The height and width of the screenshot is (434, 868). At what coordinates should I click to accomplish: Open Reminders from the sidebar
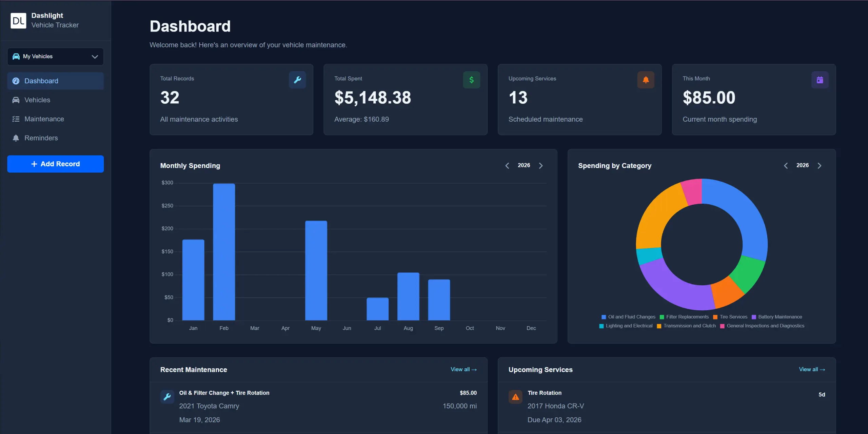point(55,138)
